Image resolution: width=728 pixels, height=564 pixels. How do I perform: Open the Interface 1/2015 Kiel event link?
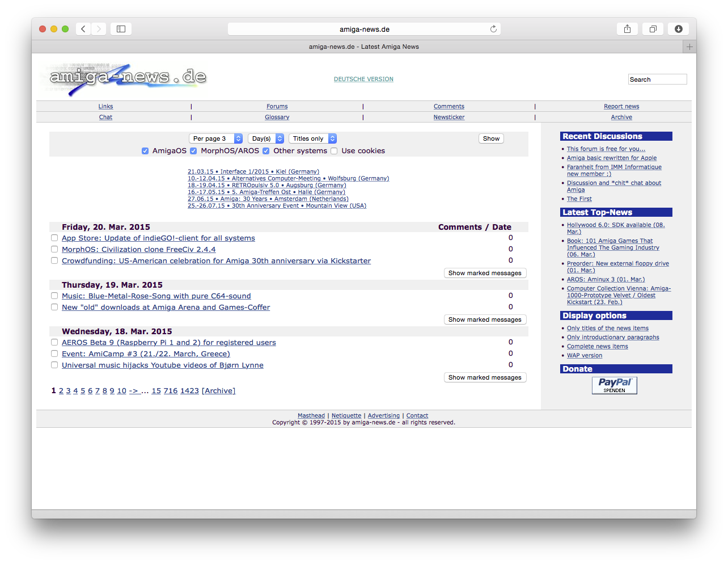[253, 171]
